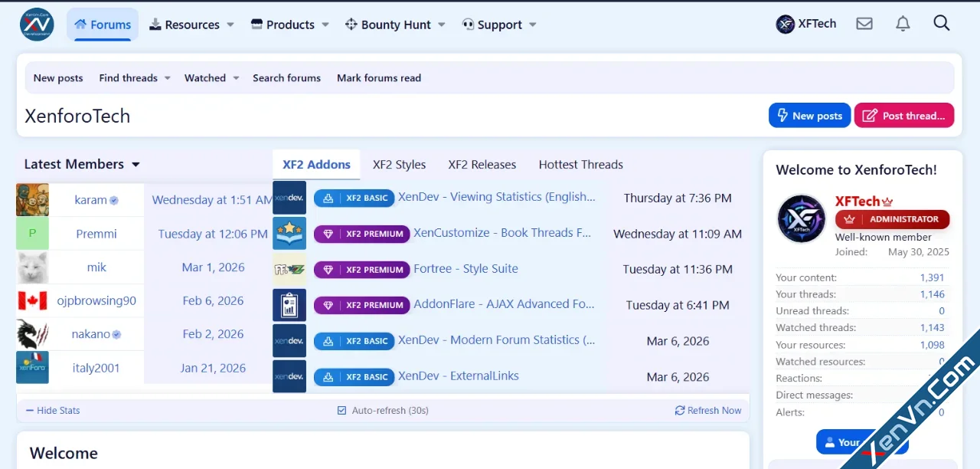
Task: Switch to the XF2 Releases tab
Action: coord(482,165)
